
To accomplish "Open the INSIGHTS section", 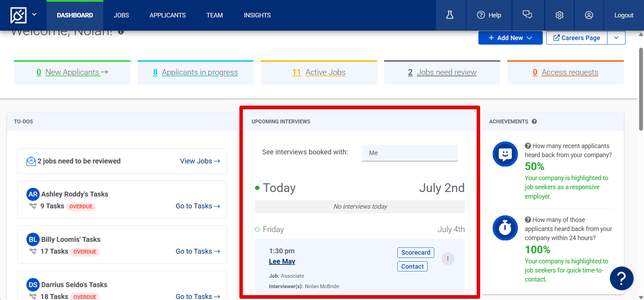I will (x=257, y=15).
